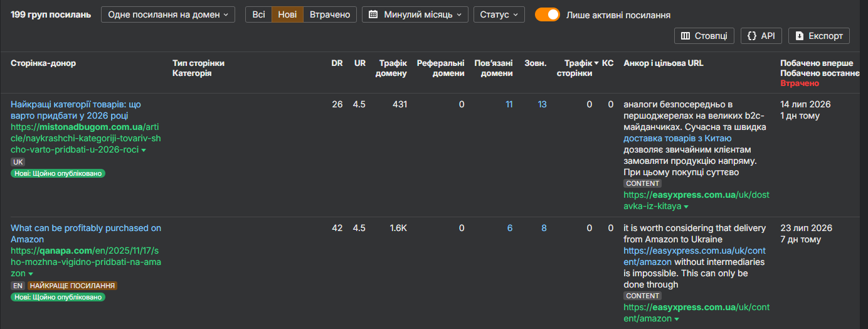Open the qanapa.com page URL
868x329 pixels.
point(86,262)
